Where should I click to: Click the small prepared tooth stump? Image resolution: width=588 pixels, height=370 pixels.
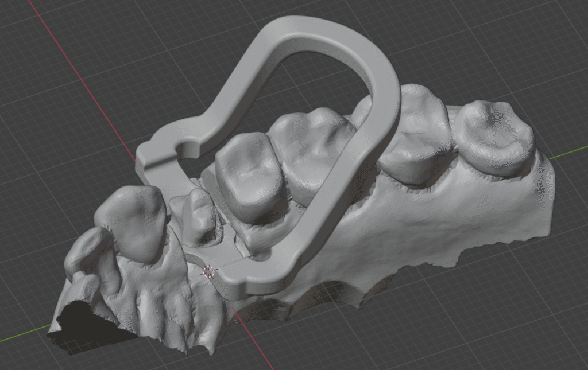point(198,215)
